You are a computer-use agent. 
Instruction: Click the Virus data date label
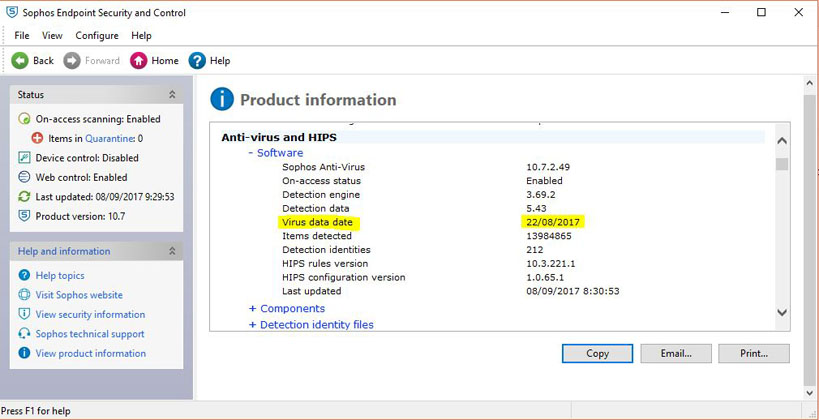(318, 223)
